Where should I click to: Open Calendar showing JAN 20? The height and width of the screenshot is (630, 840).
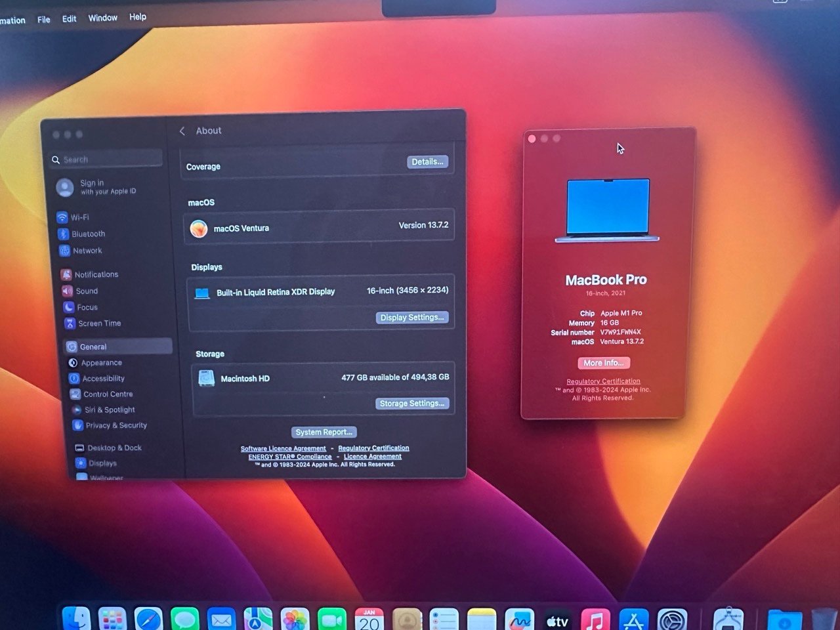pyautogui.click(x=369, y=619)
